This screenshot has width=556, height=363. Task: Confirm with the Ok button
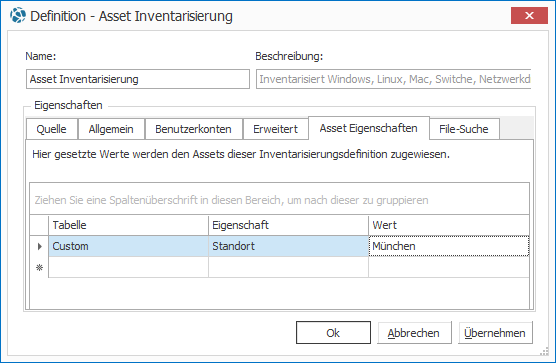333,333
